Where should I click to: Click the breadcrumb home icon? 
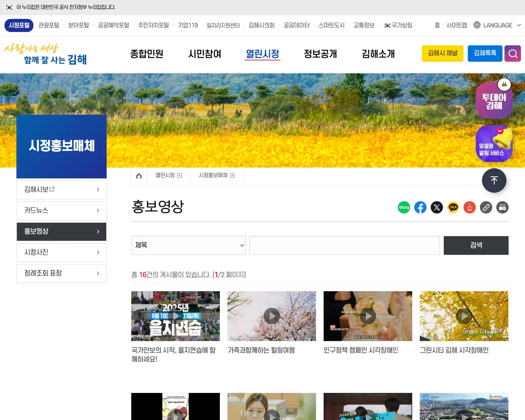tap(139, 176)
